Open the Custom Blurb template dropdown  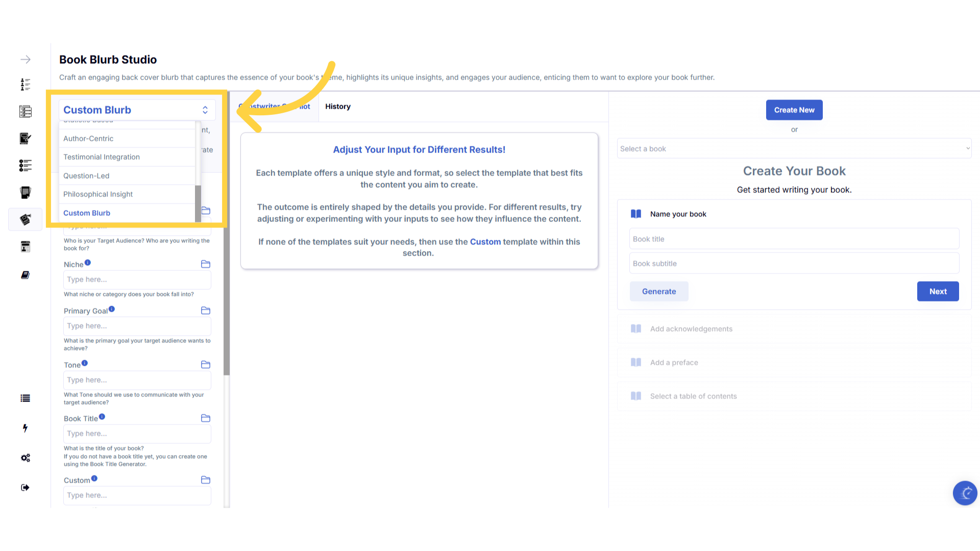coord(137,110)
